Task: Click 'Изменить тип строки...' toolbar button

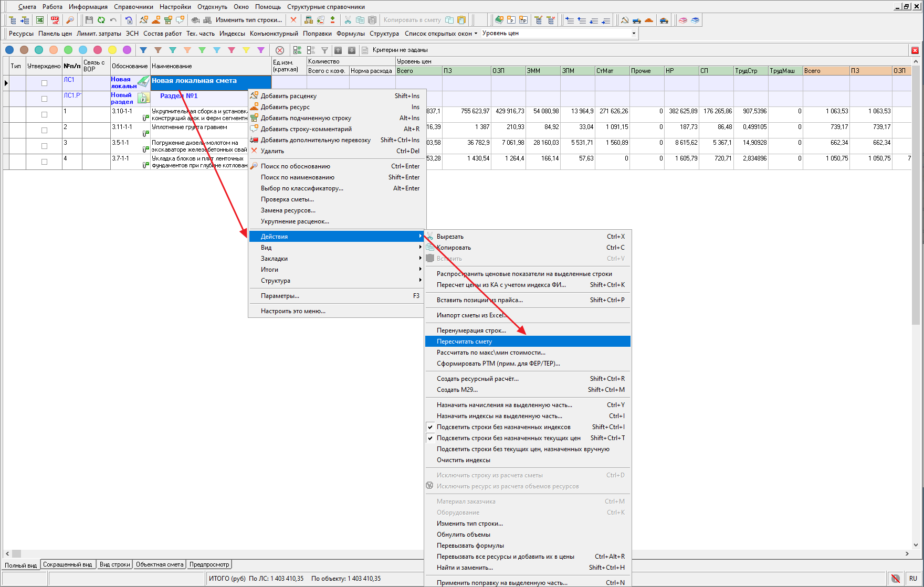Action: click(x=248, y=20)
